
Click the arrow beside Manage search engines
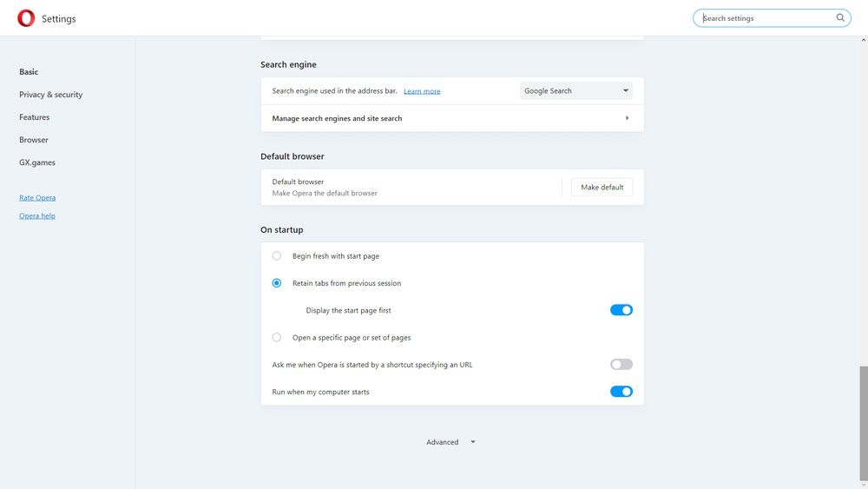pyautogui.click(x=627, y=118)
